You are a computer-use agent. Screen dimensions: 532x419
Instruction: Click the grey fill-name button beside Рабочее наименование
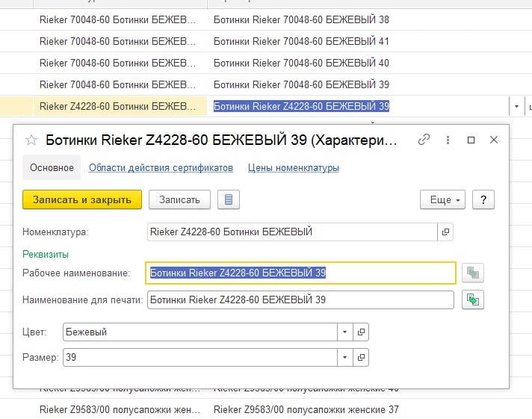pyautogui.click(x=473, y=273)
